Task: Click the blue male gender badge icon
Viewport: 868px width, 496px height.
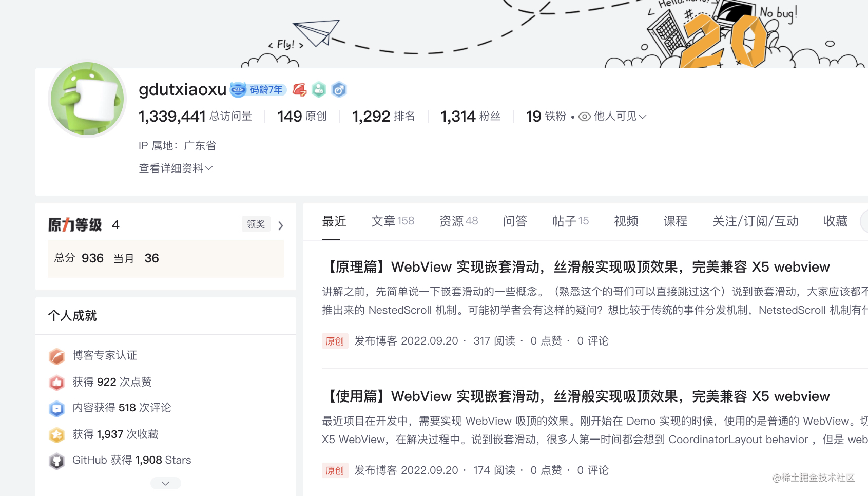Action: 339,90
